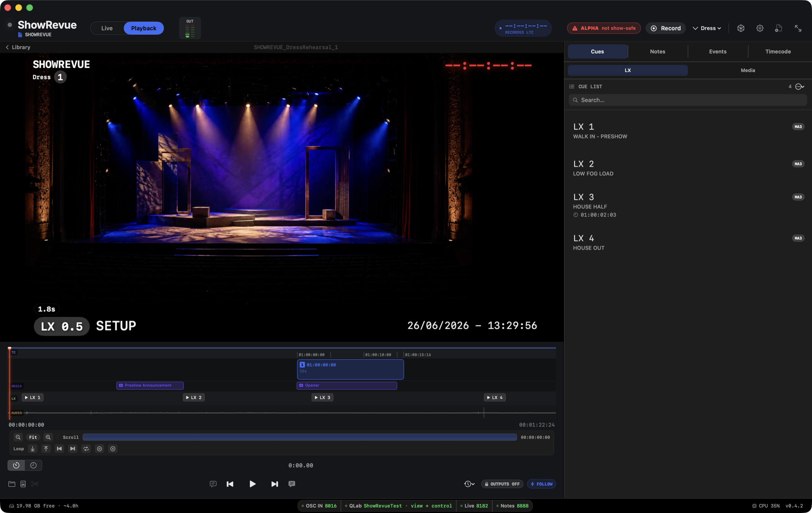Toggle fullscreen with the expand arrows icon
Screen dimensions: 812x513
[x=798, y=28]
